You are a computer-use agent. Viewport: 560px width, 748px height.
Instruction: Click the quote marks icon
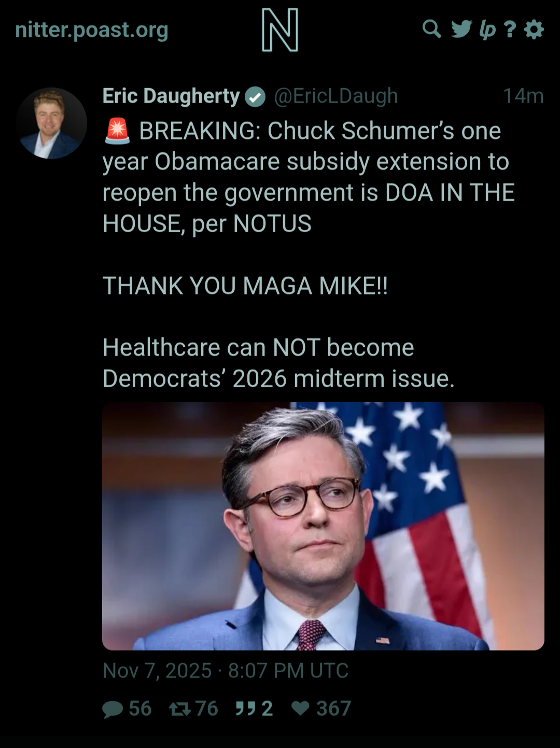coord(245,708)
